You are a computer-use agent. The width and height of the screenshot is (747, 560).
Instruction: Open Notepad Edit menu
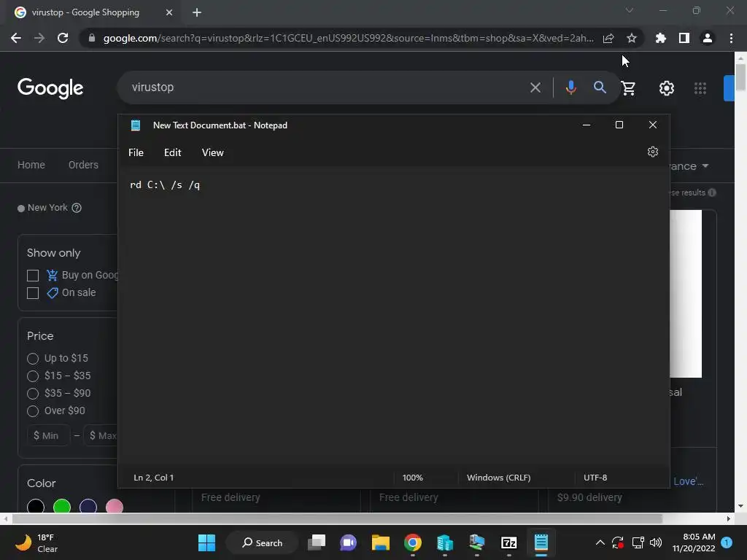pos(172,152)
